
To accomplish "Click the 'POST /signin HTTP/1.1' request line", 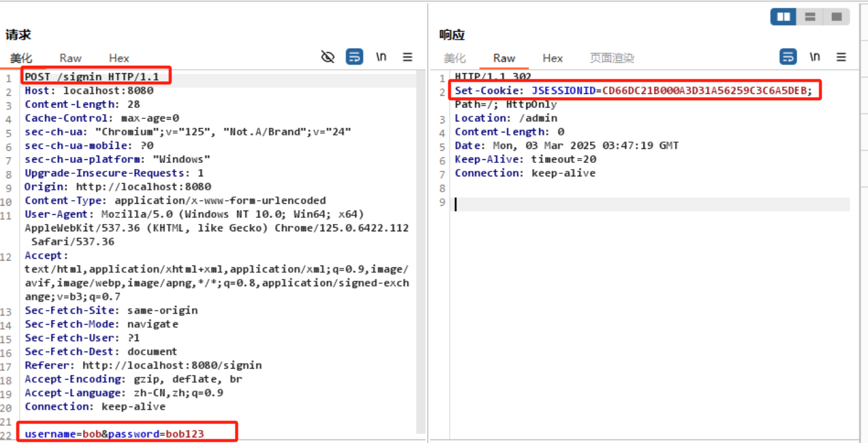I will tap(91, 77).
